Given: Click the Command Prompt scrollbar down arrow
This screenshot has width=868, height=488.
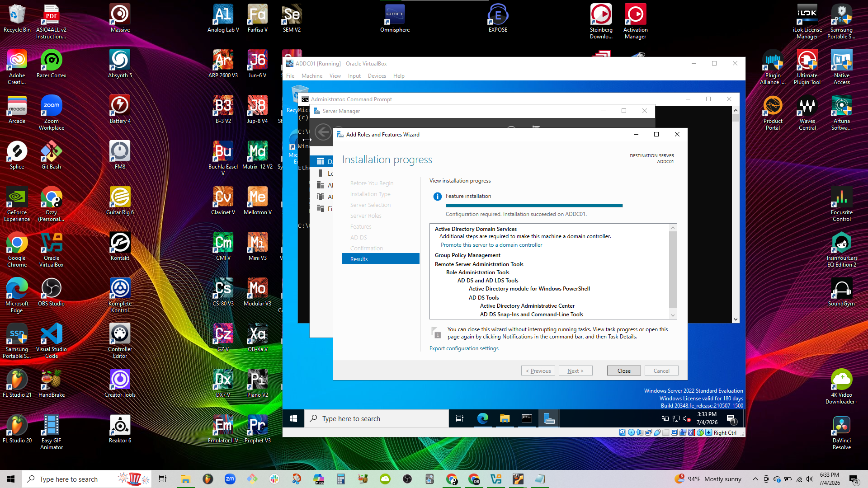Looking at the screenshot, I should click(736, 319).
